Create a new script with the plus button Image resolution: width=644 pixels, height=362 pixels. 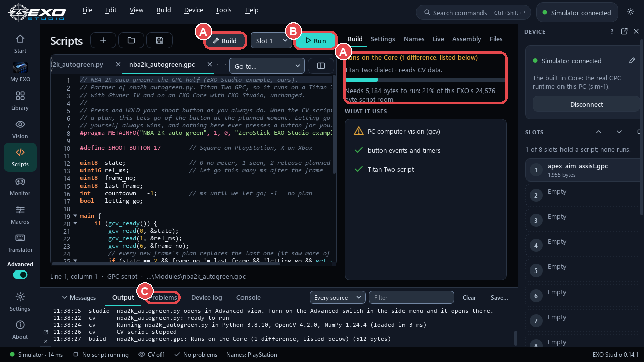[x=103, y=41]
